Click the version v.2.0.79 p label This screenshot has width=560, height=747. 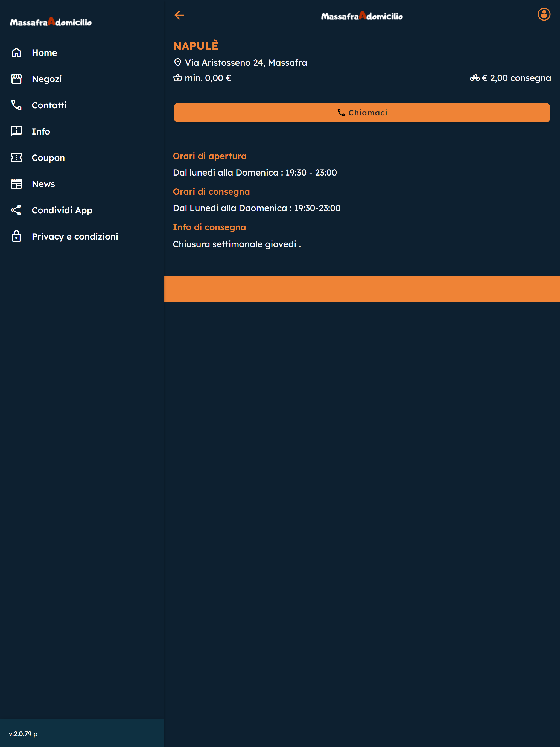pos(23,734)
